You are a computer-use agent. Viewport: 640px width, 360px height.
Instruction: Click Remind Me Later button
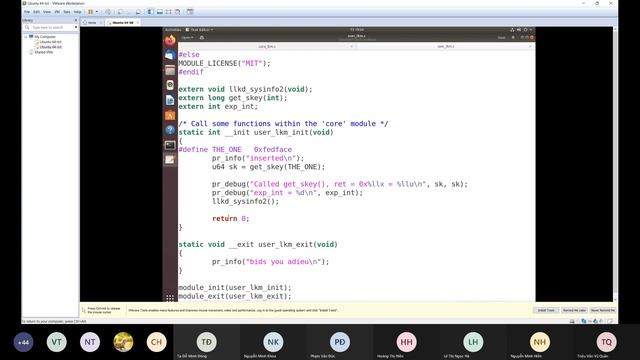[574, 310]
